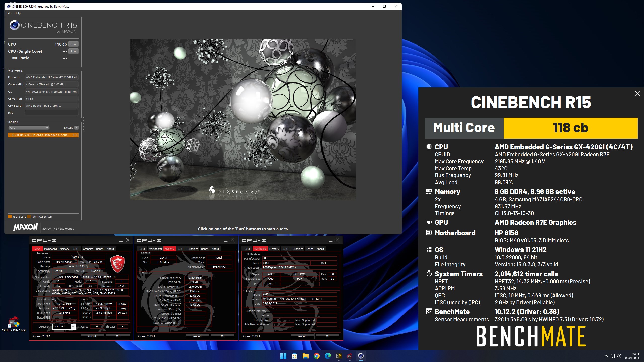Switch to Mainboard tab in first CPU-Z window
644x362 pixels.
pyautogui.click(x=50, y=249)
